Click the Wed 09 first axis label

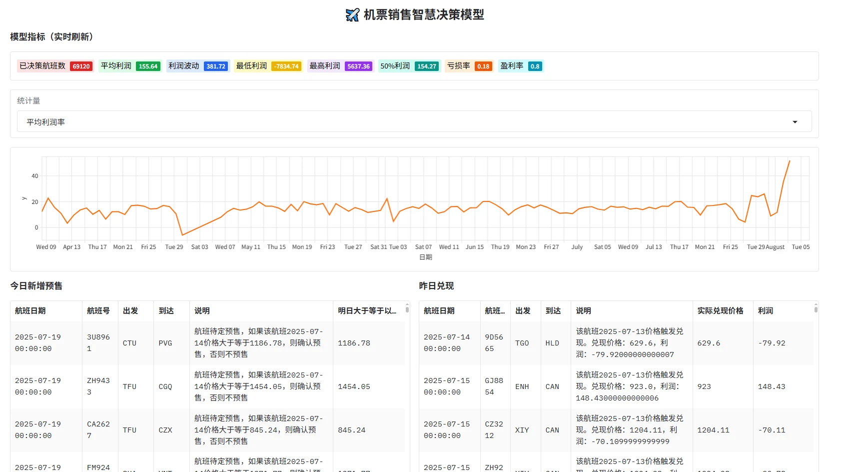coord(46,247)
